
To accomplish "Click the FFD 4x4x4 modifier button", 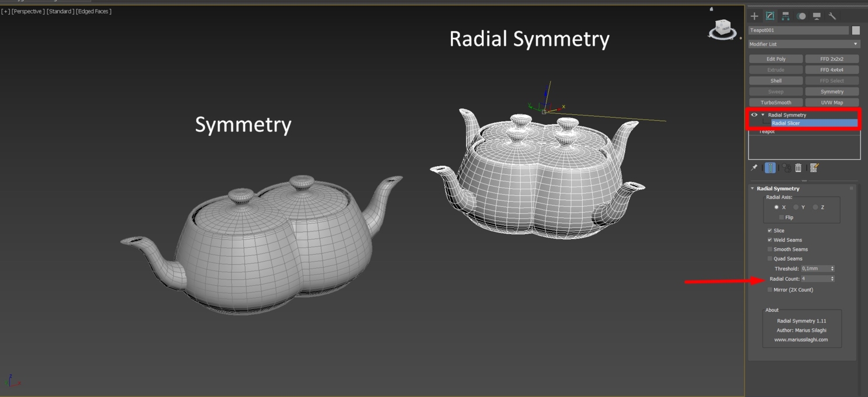I will tap(832, 70).
